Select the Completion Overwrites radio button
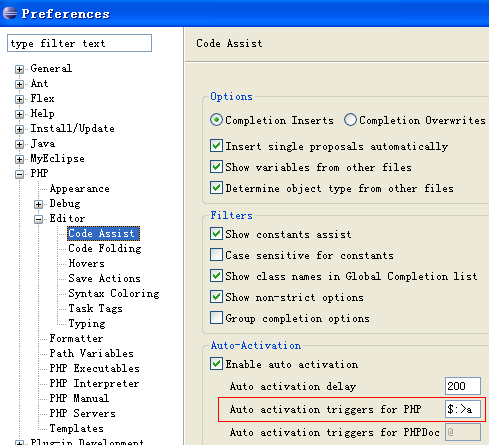Viewport: 489px width, 445px height. (x=350, y=120)
